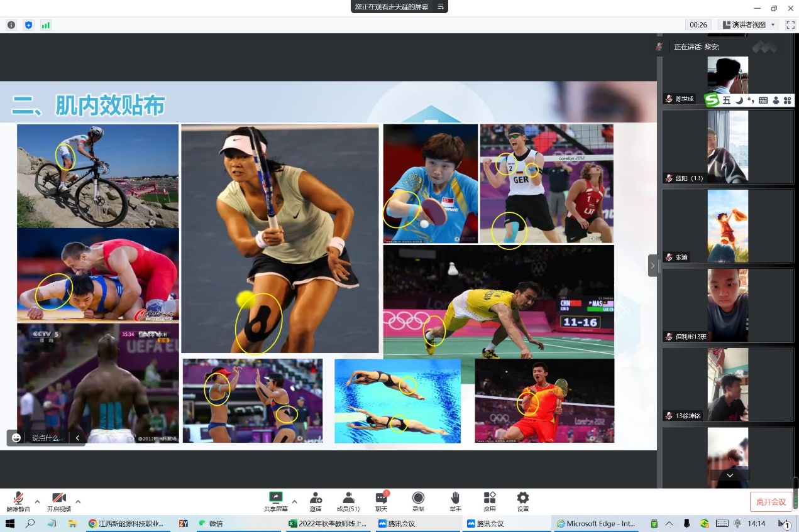Click the 离开会议 leave button
Viewport: 799px width, 532px height.
[771, 502]
